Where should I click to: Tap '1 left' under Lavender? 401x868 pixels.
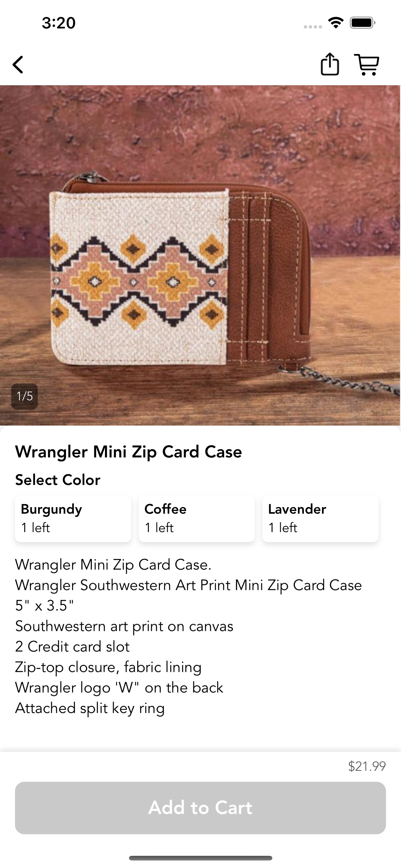point(283,528)
